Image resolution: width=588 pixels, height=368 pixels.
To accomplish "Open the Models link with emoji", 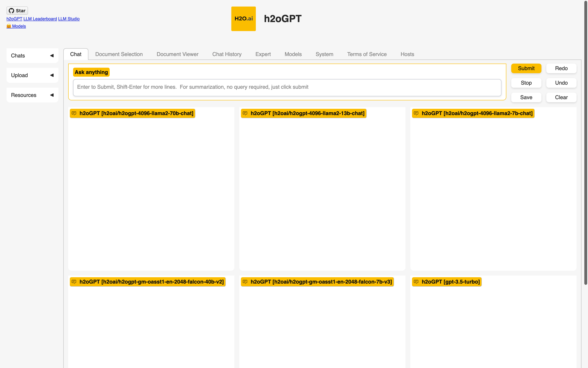I will 16,26.
